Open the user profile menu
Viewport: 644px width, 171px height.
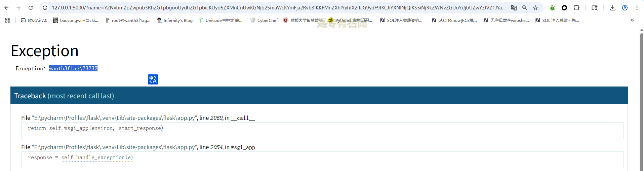click(625, 8)
